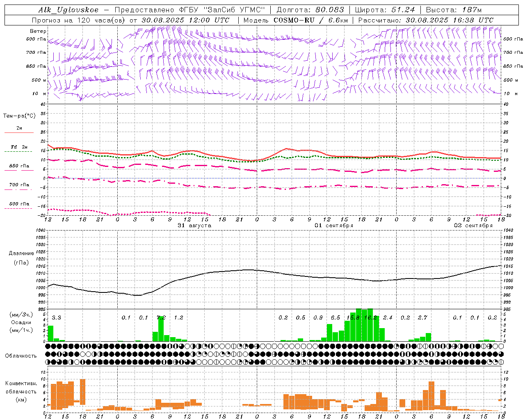The height and width of the screenshot is (420, 525).
Task: Click the elevation text Высота: 187м
Action: 454,10
